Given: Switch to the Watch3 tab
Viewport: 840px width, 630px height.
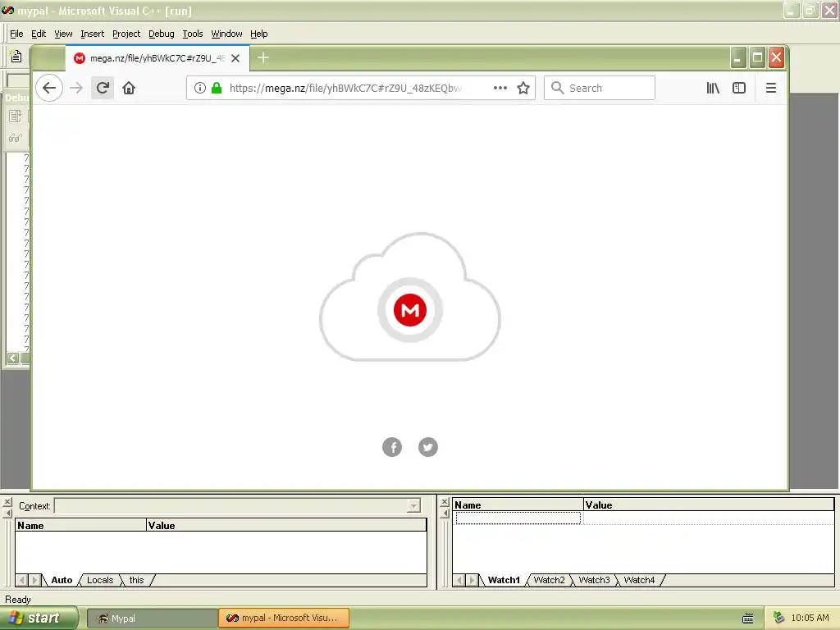Looking at the screenshot, I should (594, 580).
